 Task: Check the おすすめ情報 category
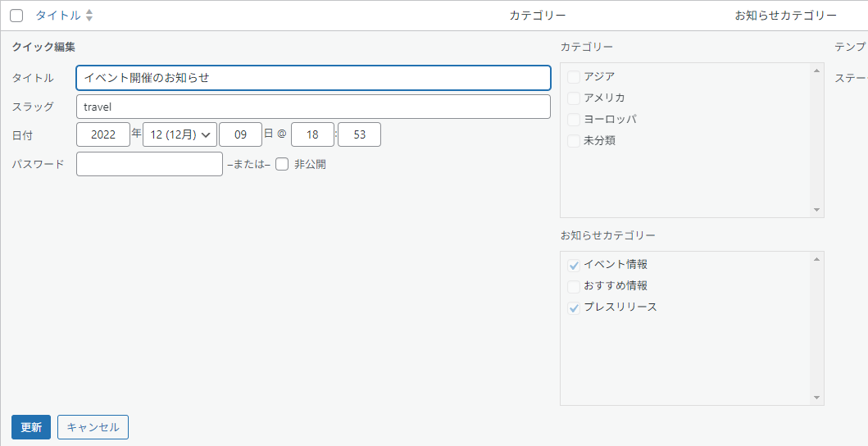tap(574, 286)
